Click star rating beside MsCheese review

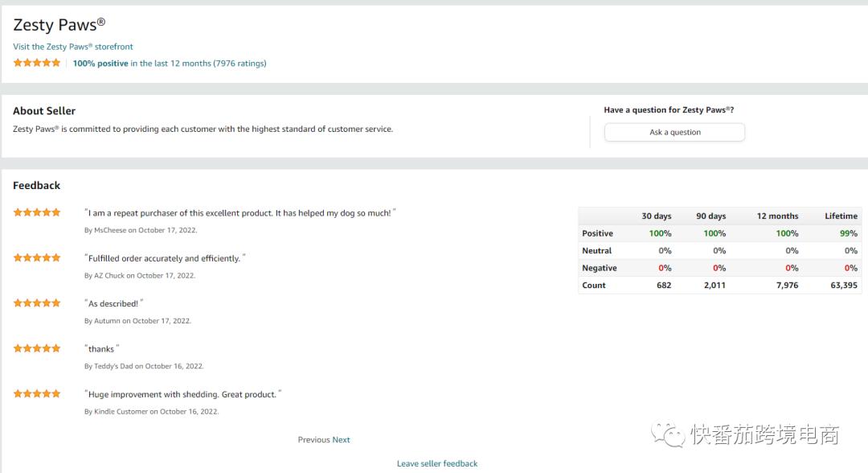(x=36, y=212)
